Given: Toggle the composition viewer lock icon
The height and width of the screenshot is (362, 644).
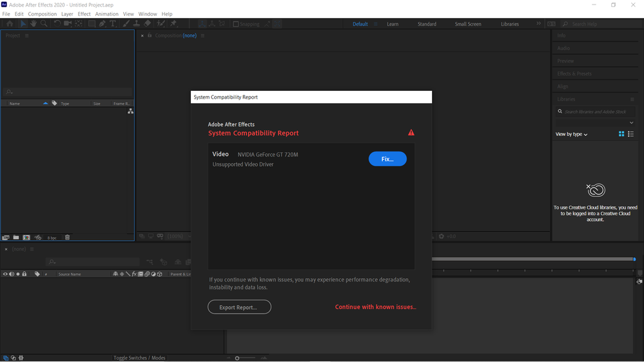Looking at the screenshot, I should (150, 35).
